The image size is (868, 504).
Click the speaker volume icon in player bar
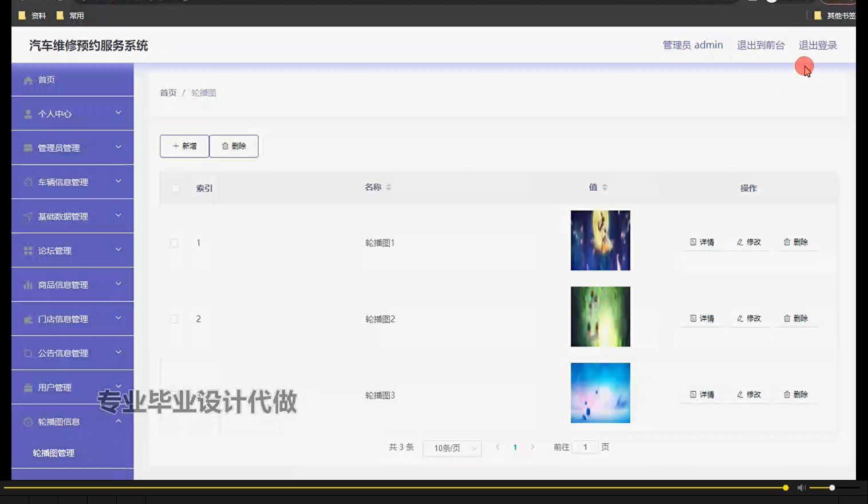pos(802,487)
